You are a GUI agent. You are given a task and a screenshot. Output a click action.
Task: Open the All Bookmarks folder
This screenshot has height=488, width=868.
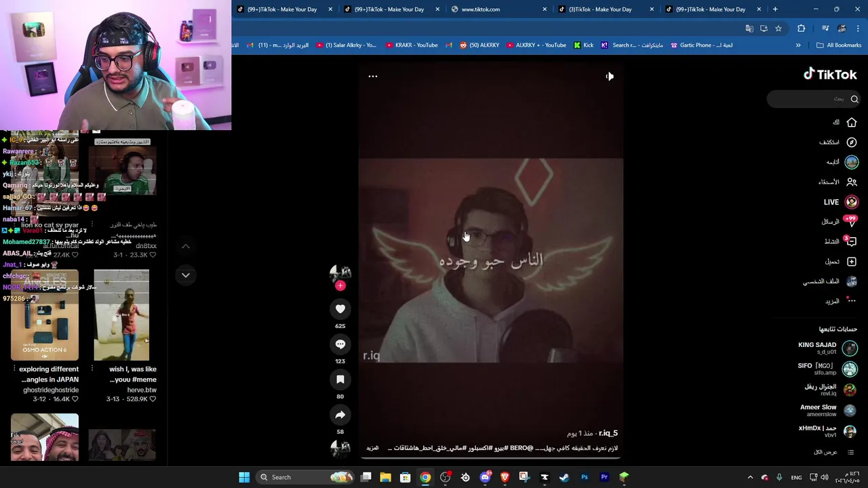(839, 45)
